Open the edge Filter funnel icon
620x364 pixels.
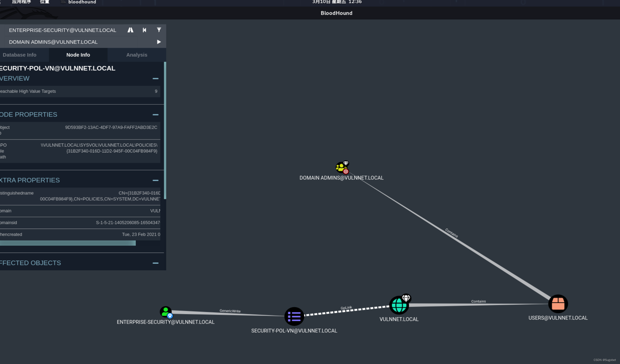tap(159, 30)
